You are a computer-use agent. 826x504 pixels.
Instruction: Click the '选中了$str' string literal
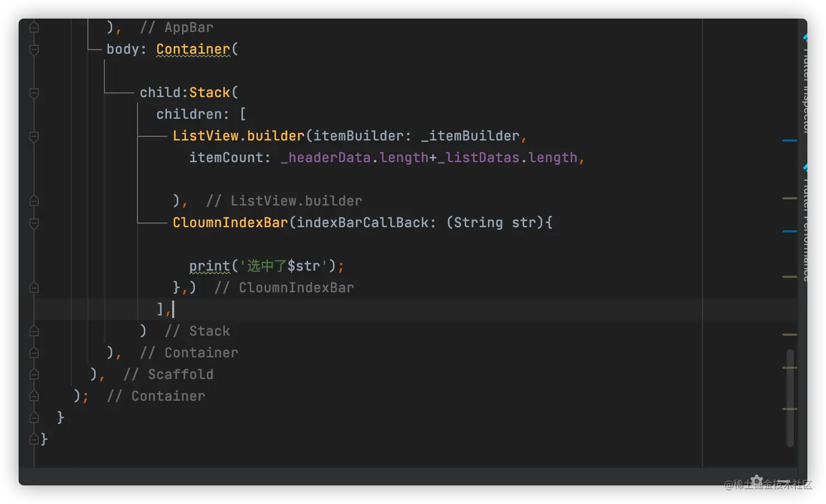click(283, 266)
